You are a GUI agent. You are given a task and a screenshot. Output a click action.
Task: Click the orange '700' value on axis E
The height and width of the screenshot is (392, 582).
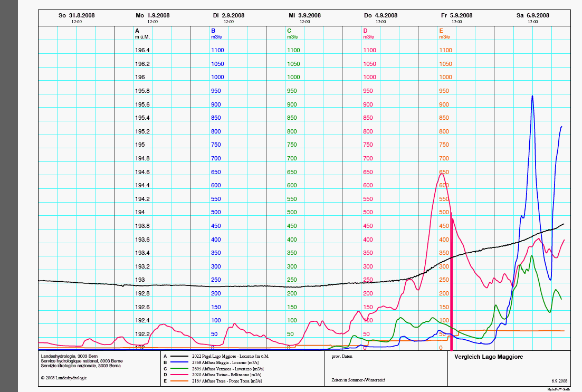[x=444, y=158]
